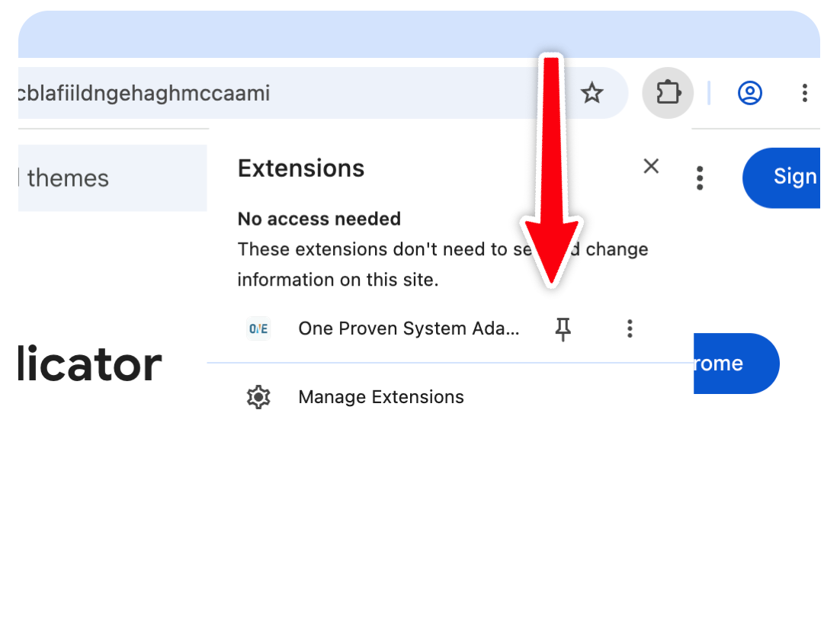Image resolution: width=840 pixels, height=631 pixels.
Task: Click the One Proven System extension icon
Action: point(258,329)
